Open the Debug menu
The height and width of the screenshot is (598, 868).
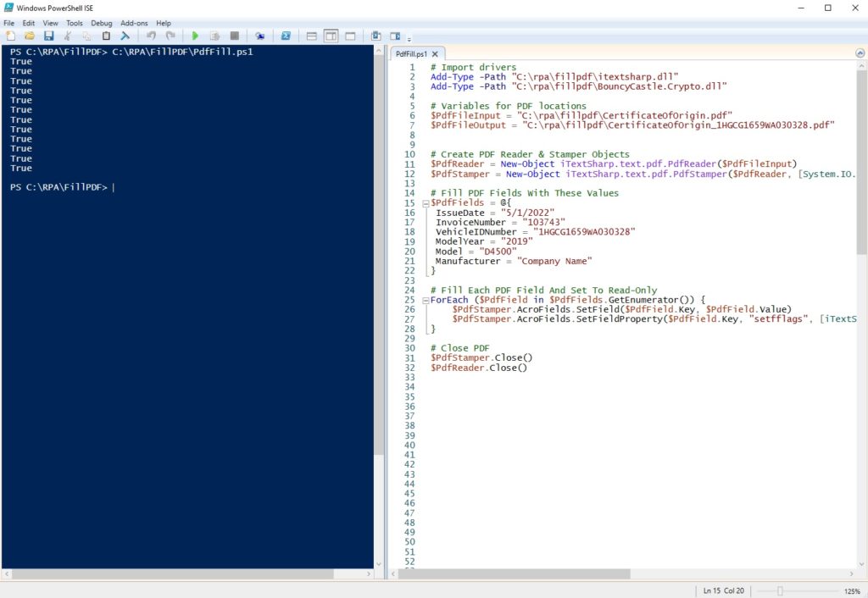[x=102, y=23]
